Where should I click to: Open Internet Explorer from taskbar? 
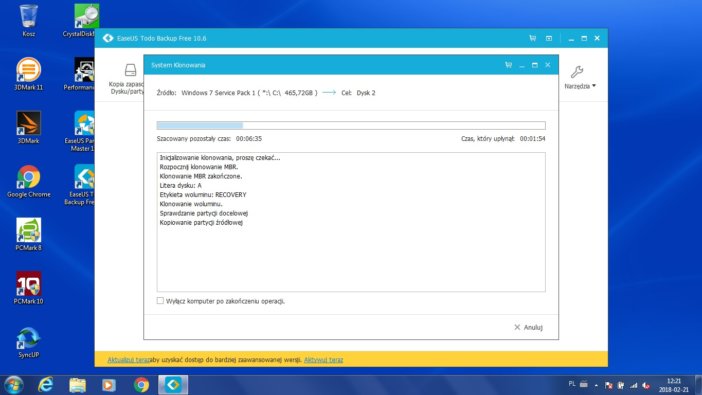point(45,385)
